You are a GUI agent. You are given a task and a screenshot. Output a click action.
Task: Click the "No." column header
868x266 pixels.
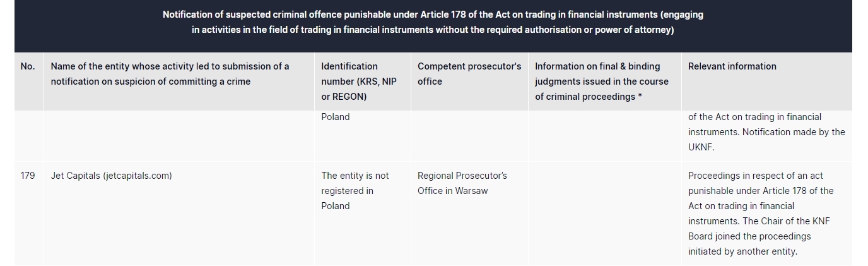(28, 66)
